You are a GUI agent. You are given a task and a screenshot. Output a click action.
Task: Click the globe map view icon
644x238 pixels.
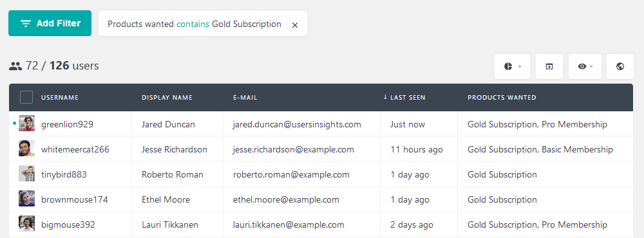[620, 66]
